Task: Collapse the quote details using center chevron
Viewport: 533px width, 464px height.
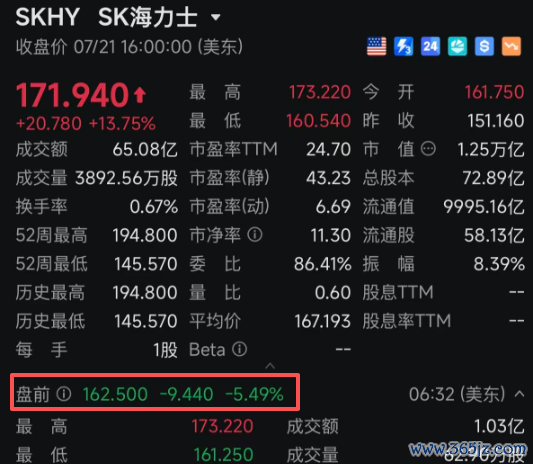Action: point(270,366)
